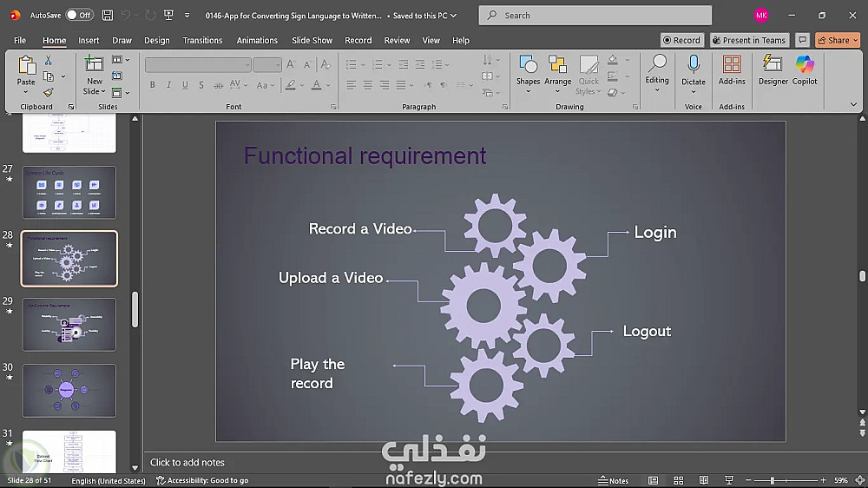Switch to the Design tab
868x488 pixels.
tap(156, 40)
